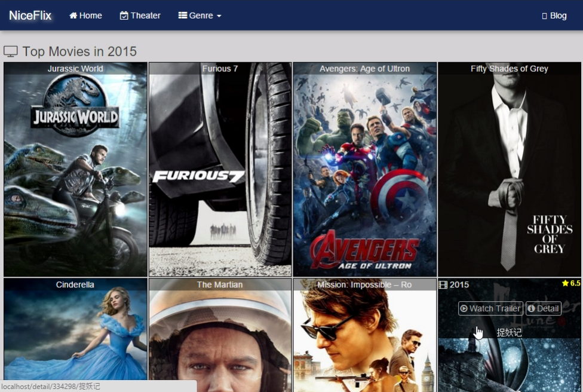Choose the Fifty Shades of Grey poster
The width and height of the screenshot is (583, 392).
(x=509, y=173)
